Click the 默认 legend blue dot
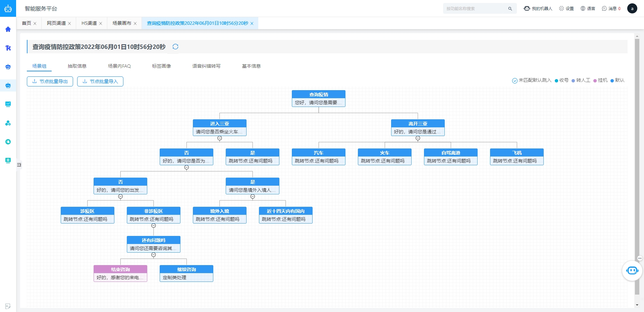Image resolution: width=644 pixels, height=312 pixels. [612, 81]
